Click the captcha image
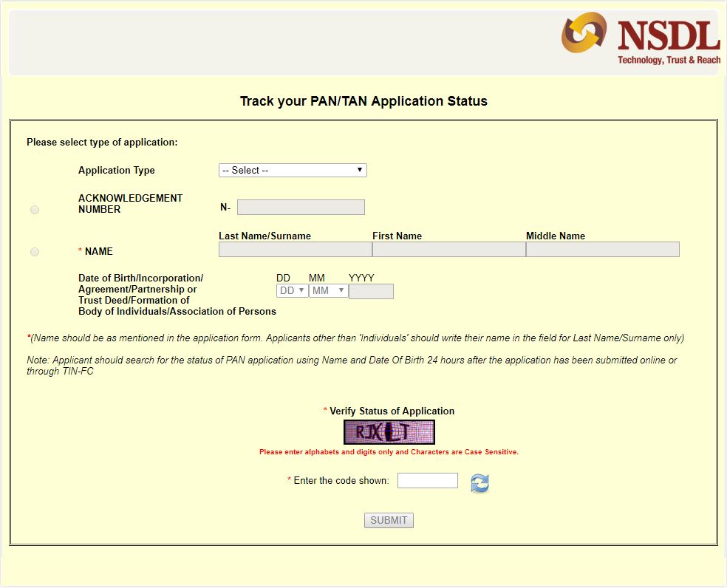This screenshot has width=727, height=588. point(389,432)
